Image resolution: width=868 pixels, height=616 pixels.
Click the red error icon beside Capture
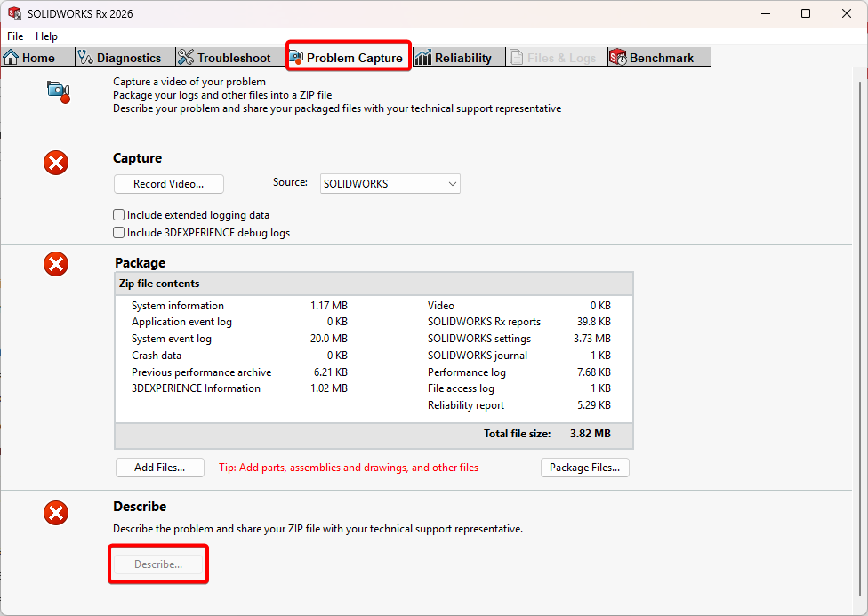tap(56, 163)
